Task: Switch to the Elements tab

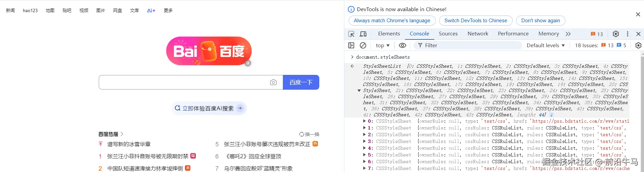Action: pyautogui.click(x=389, y=34)
